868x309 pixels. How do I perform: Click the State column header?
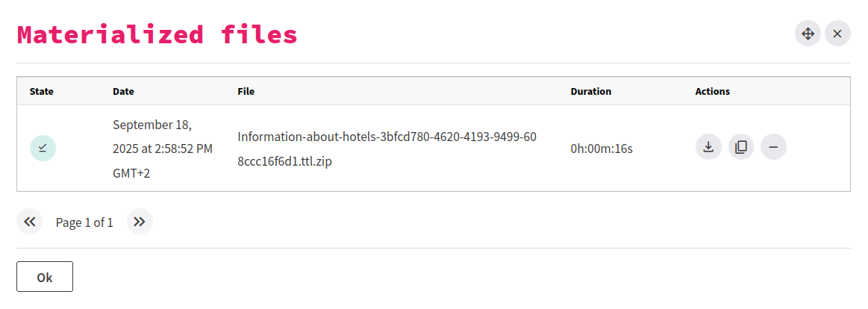coord(42,92)
